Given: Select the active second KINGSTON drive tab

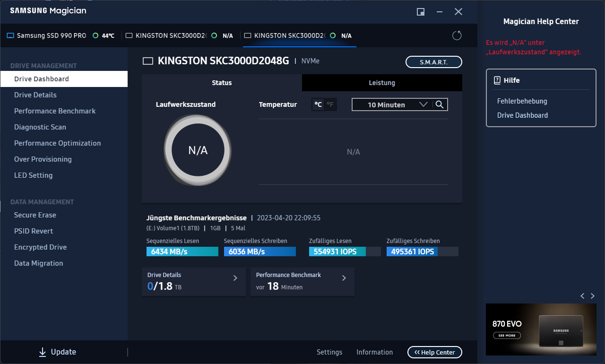Looking at the screenshot, I should tap(300, 35).
